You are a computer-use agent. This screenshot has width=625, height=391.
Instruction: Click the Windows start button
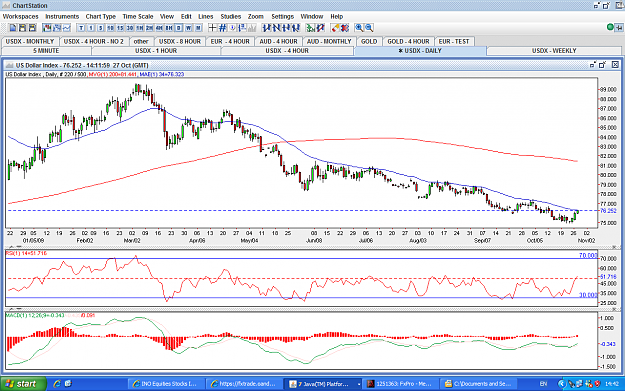click(23, 384)
